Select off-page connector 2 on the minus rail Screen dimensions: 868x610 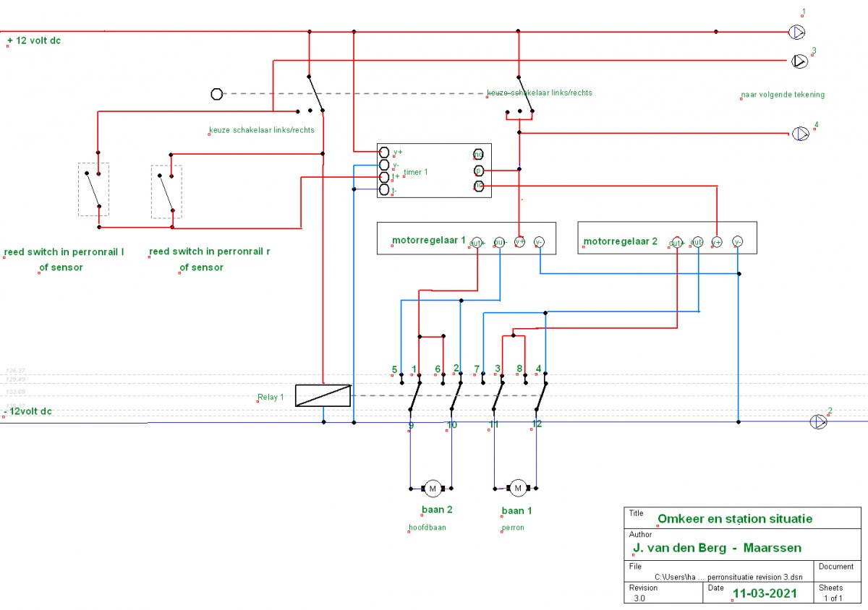(818, 422)
